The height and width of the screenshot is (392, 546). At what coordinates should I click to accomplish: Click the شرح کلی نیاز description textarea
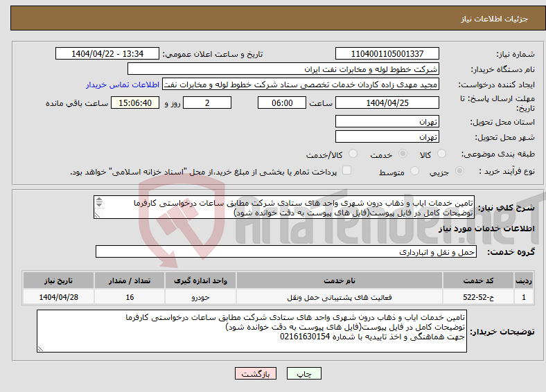(x=284, y=207)
